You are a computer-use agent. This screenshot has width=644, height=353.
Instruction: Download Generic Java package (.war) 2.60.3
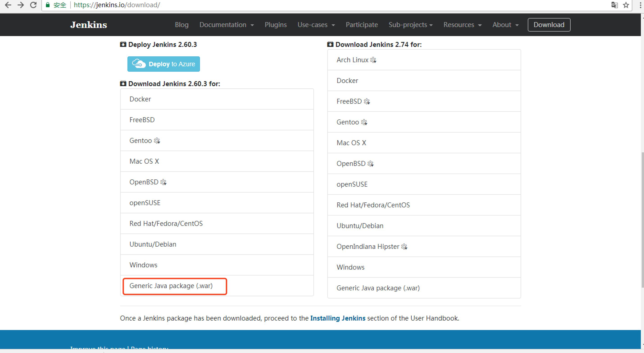217,286
